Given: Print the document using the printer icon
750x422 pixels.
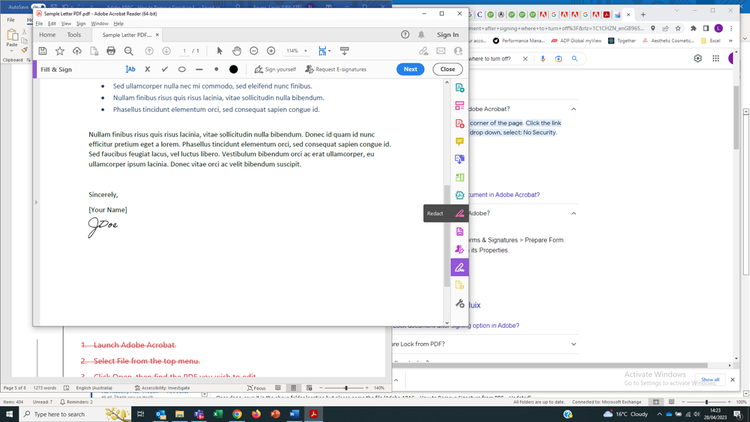Looking at the screenshot, I should pyautogui.click(x=111, y=51).
